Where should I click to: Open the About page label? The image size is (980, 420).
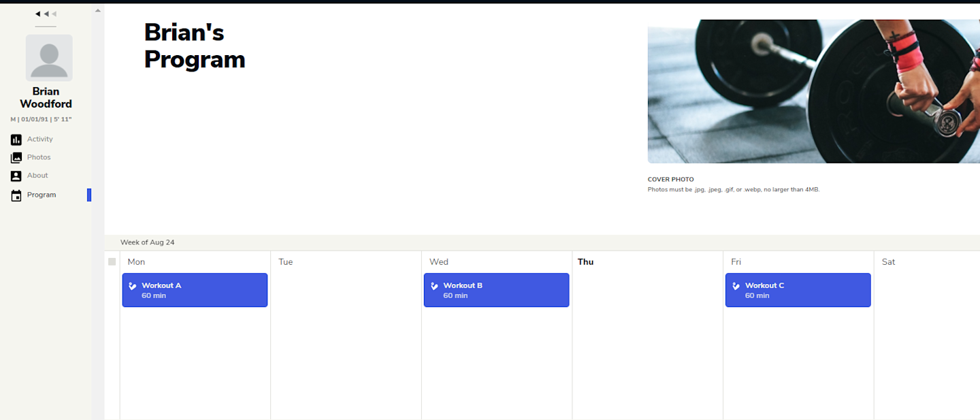(x=37, y=176)
